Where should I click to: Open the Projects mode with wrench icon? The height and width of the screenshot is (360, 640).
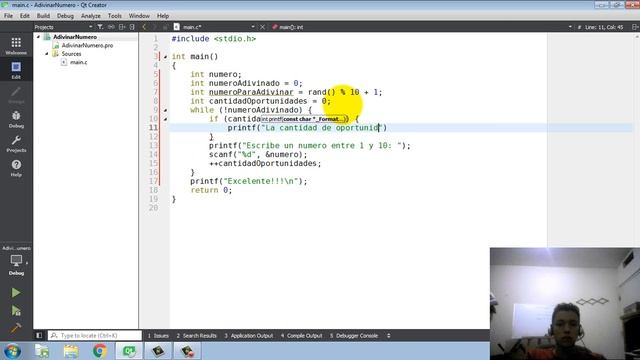tap(16, 143)
